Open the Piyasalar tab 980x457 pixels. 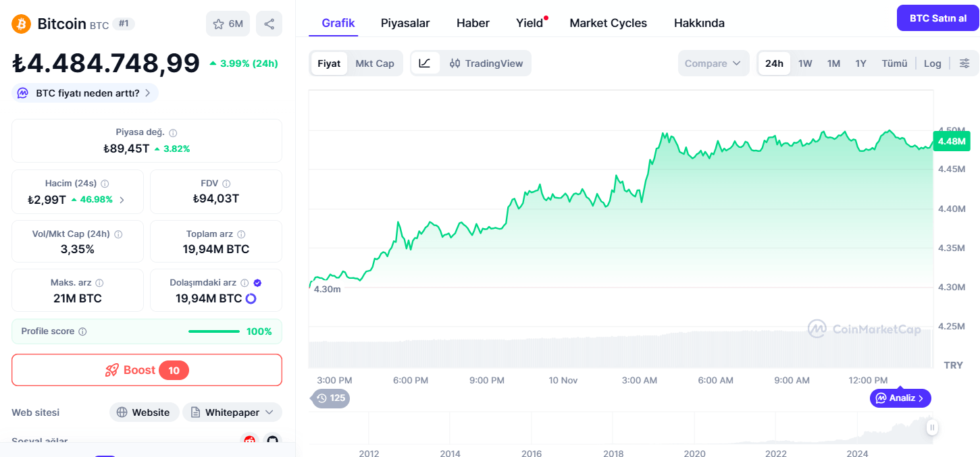click(405, 23)
